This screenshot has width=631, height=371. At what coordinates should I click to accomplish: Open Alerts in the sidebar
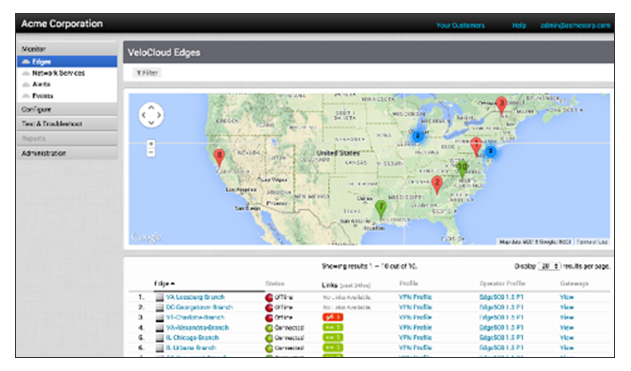41,84
